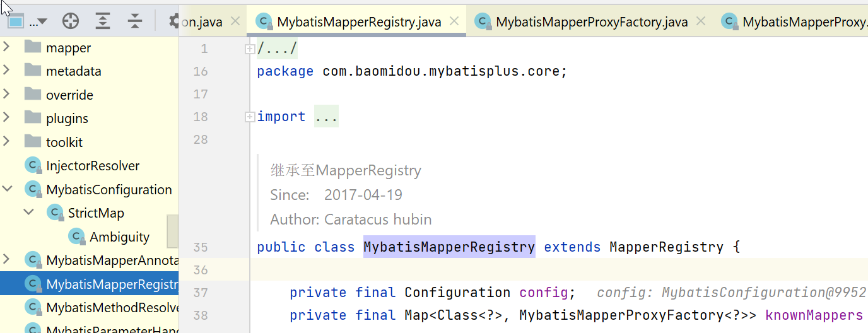
Task: Select the override folder icon
Action: coord(33,94)
